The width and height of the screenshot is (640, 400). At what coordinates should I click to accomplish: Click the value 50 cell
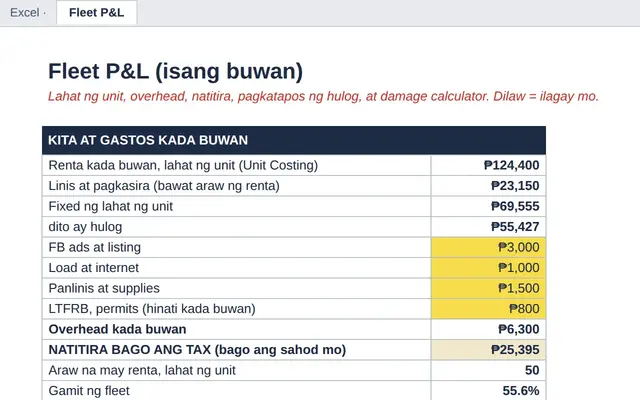click(489, 370)
